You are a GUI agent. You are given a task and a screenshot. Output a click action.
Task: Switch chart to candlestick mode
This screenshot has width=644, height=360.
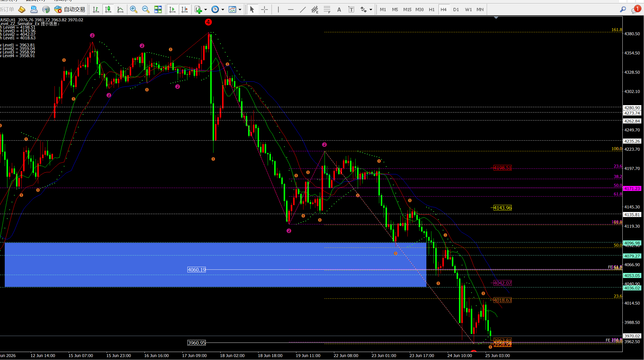click(108, 10)
